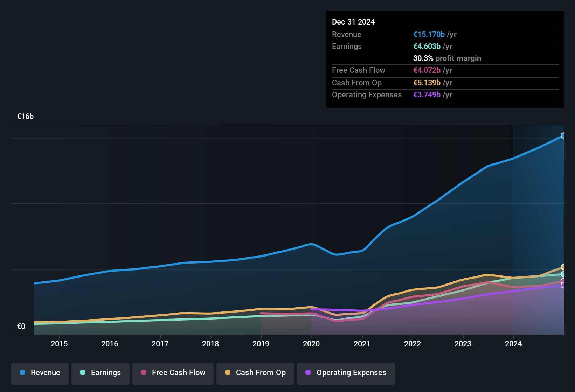Click the Cash From Op endpoint marker
The image size is (575, 392).
pyautogui.click(x=563, y=267)
